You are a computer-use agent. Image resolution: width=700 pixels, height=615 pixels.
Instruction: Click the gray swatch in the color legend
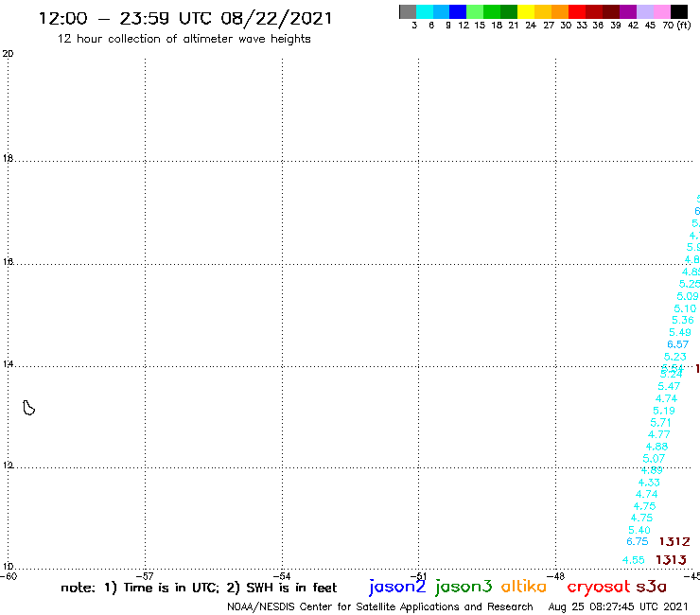pyautogui.click(x=408, y=11)
